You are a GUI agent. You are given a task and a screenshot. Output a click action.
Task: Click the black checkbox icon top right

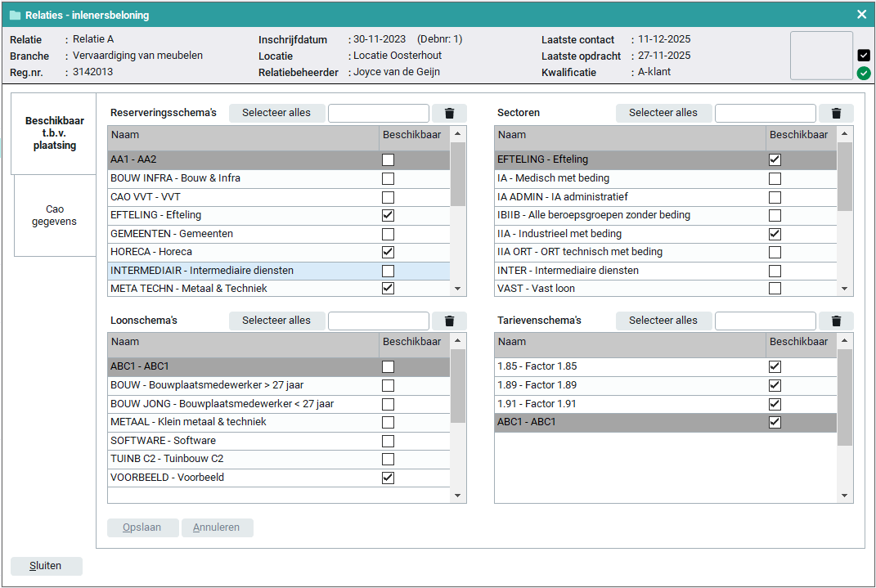(x=864, y=55)
